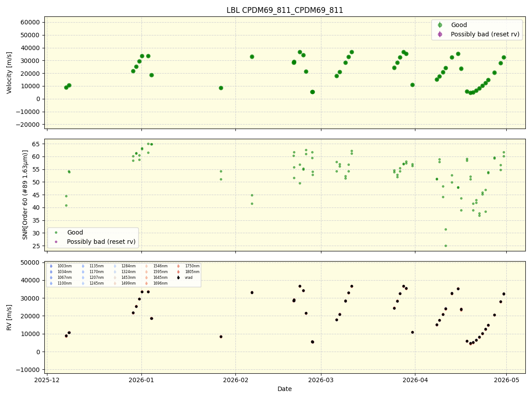Click the lowest SNR data point near 25
532x399 pixels.
point(446,246)
